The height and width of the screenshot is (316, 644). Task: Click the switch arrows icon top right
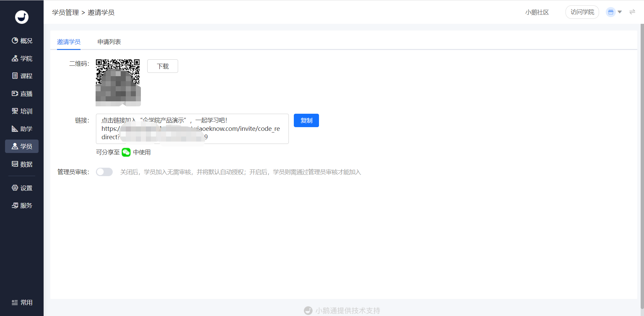tap(632, 12)
